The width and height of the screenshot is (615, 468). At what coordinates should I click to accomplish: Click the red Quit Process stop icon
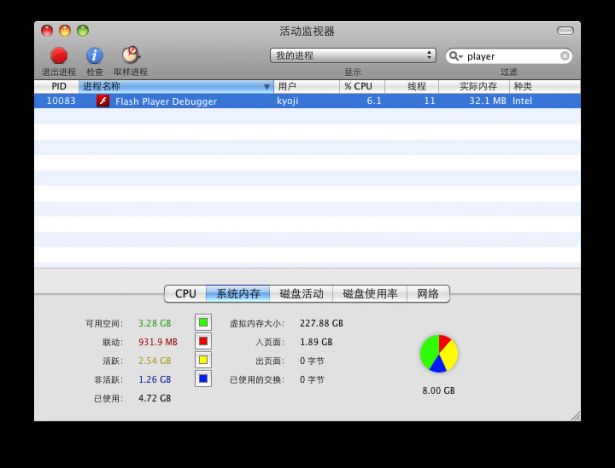[x=59, y=56]
